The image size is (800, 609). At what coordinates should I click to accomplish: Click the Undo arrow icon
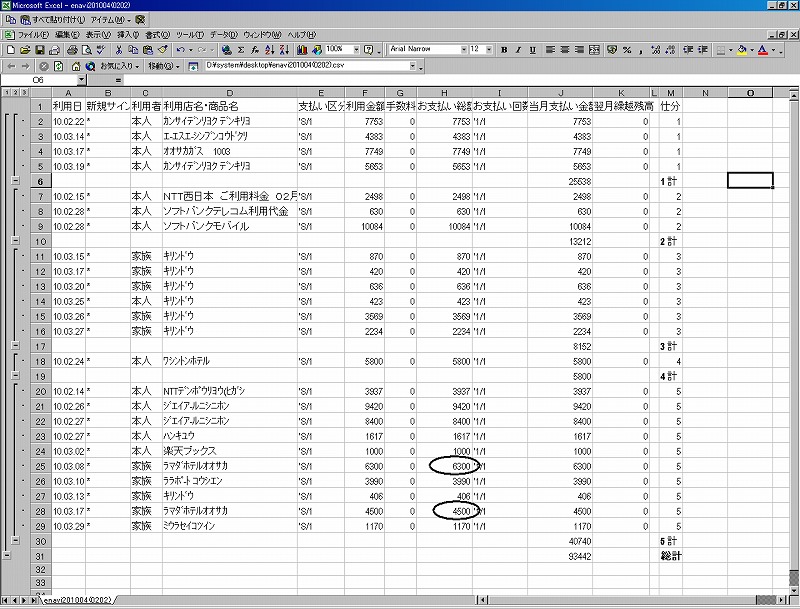point(180,49)
